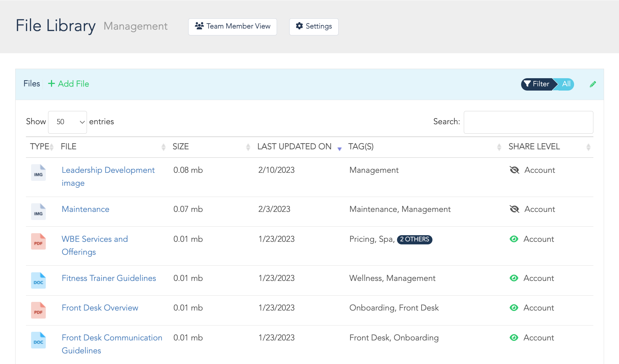The height and width of the screenshot is (364, 619).
Task: Open Leadership Development image file
Action: (x=108, y=176)
